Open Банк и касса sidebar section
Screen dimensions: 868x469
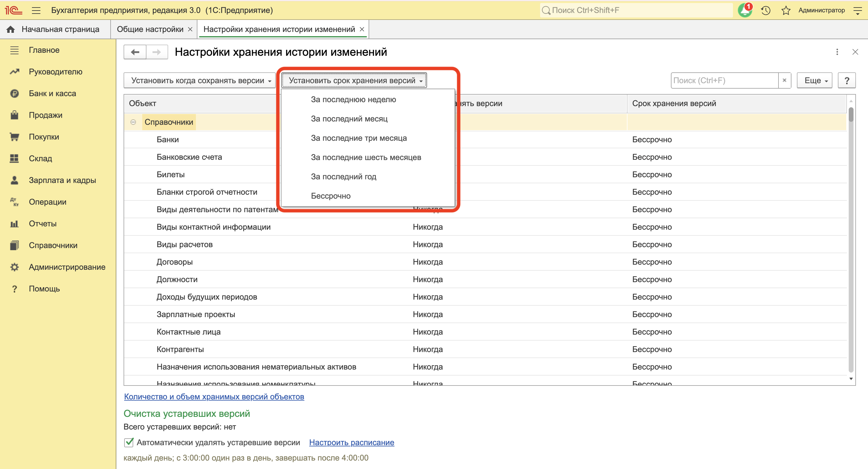(x=52, y=93)
